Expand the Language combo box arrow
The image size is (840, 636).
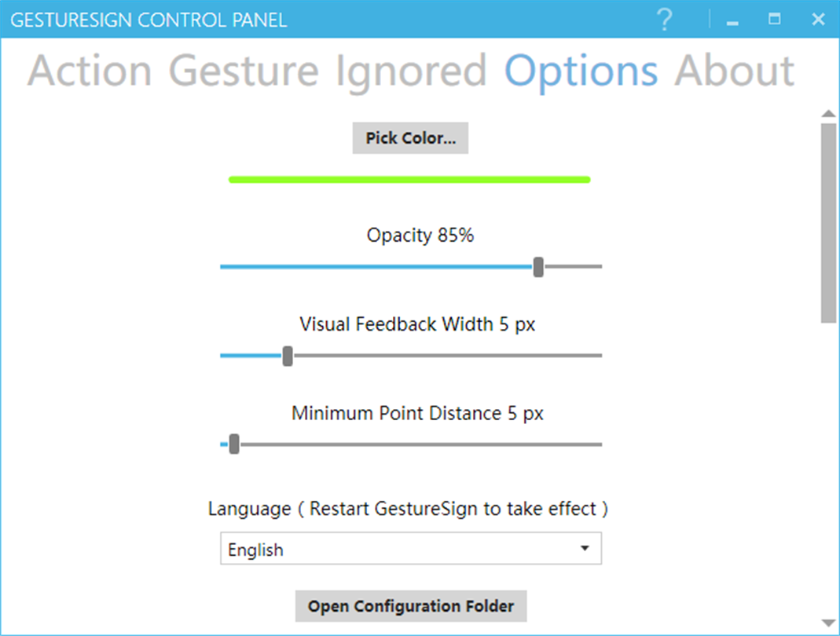585,549
